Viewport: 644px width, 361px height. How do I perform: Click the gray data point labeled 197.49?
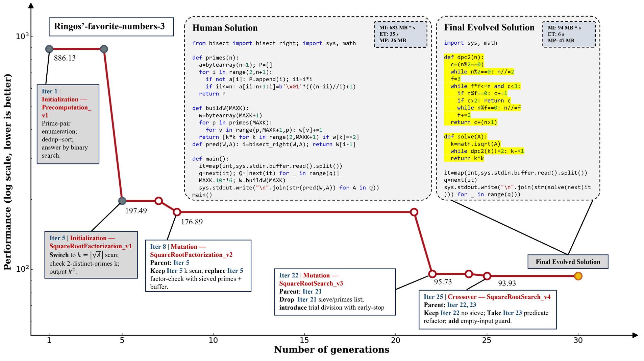[122, 201]
